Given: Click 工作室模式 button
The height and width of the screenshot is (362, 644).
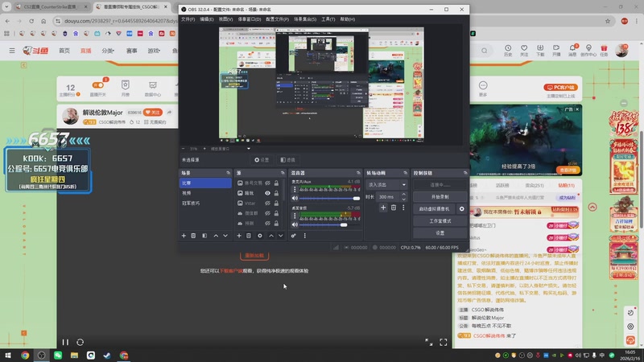Looking at the screenshot, I should pos(440,220).
